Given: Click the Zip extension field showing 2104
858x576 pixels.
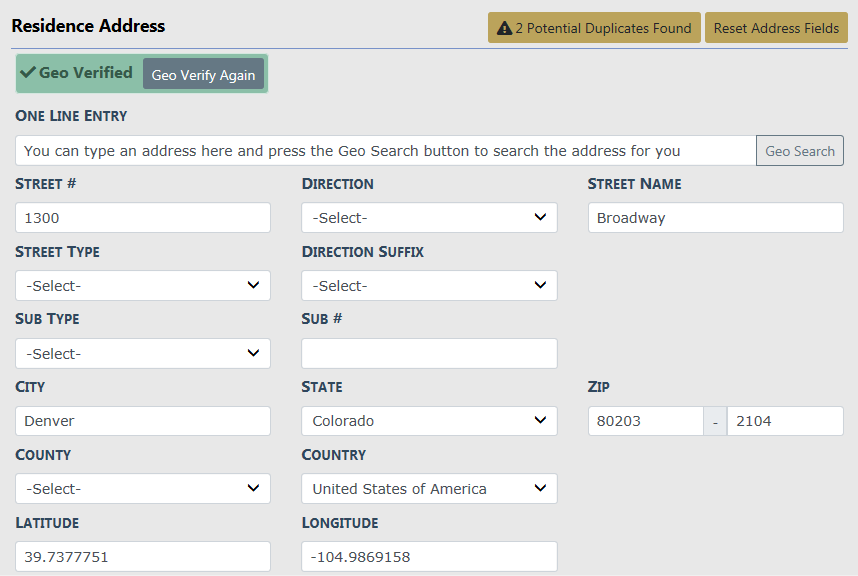Looking at the screenshot, I should [x=784, y=421].
